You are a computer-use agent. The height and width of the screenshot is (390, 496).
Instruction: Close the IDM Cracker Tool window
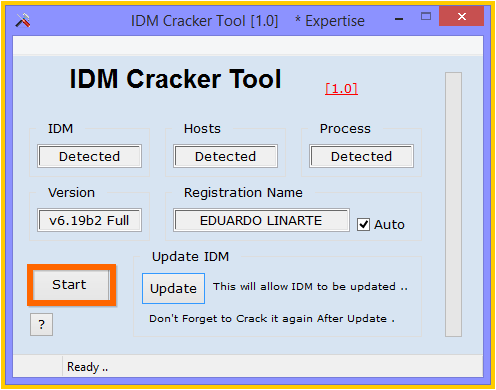(461, 16)
